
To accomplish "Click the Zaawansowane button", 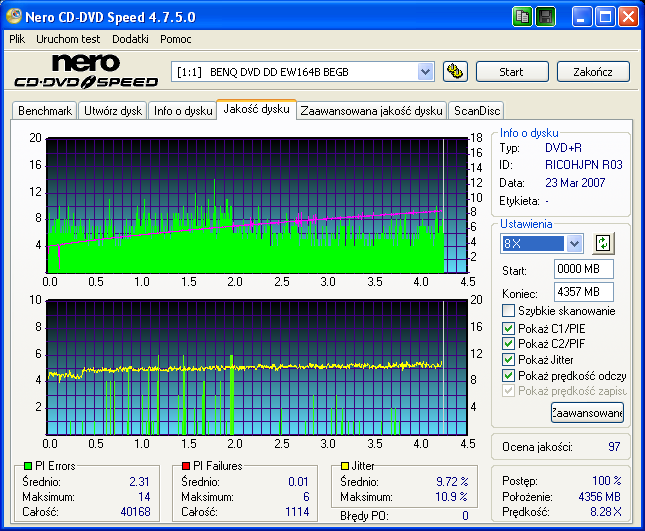I will click(587, 413).
